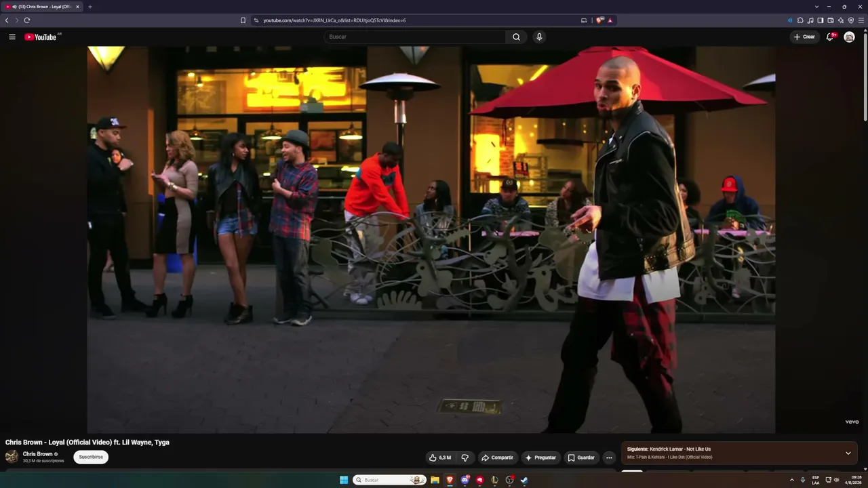
Task: Bookmark this page icon
Action: 243,20
